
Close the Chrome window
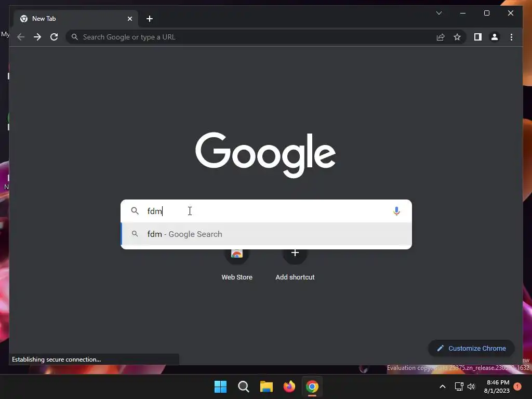511,13
